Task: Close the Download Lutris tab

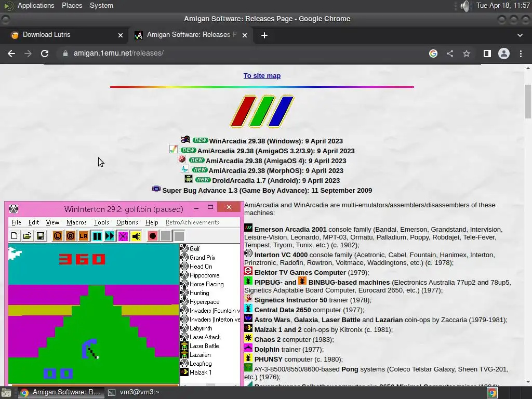Action: (121, 35)
